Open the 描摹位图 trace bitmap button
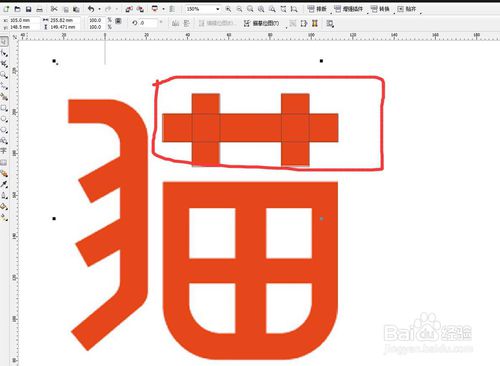Screen dimensions: 500x366 click(262, 23)
